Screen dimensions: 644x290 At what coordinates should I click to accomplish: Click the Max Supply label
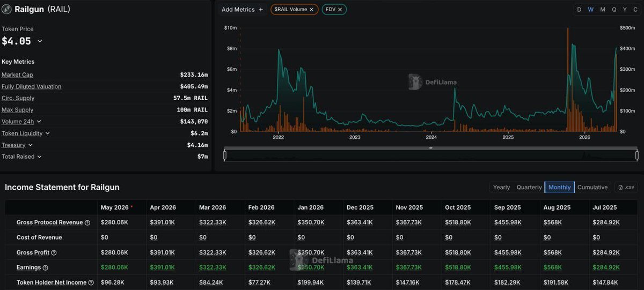[18, 110]
